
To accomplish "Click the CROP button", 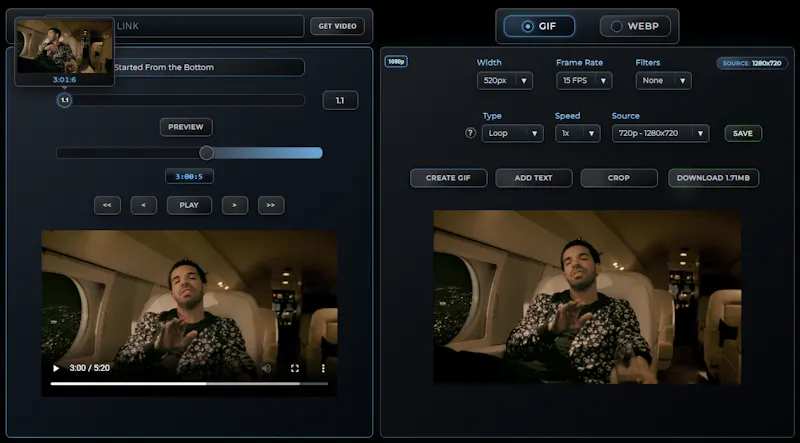I will (x=619, y=178).
